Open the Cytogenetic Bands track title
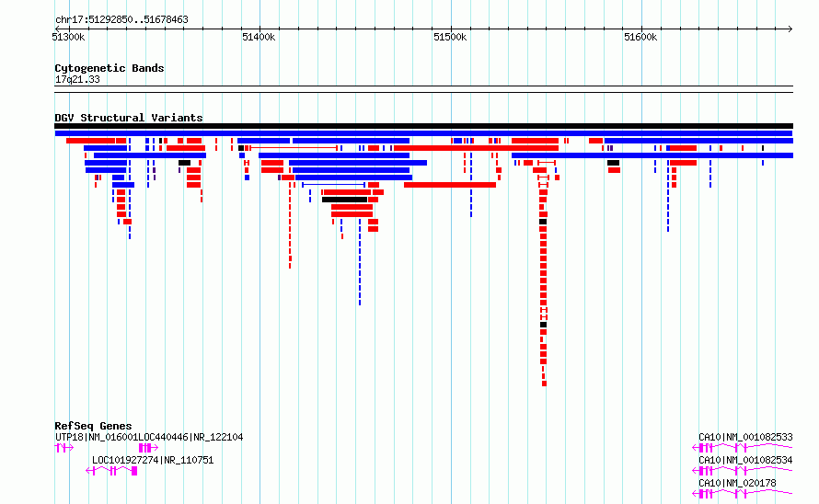The height and width of the screenshot is (504, 819). pos(110,68)
